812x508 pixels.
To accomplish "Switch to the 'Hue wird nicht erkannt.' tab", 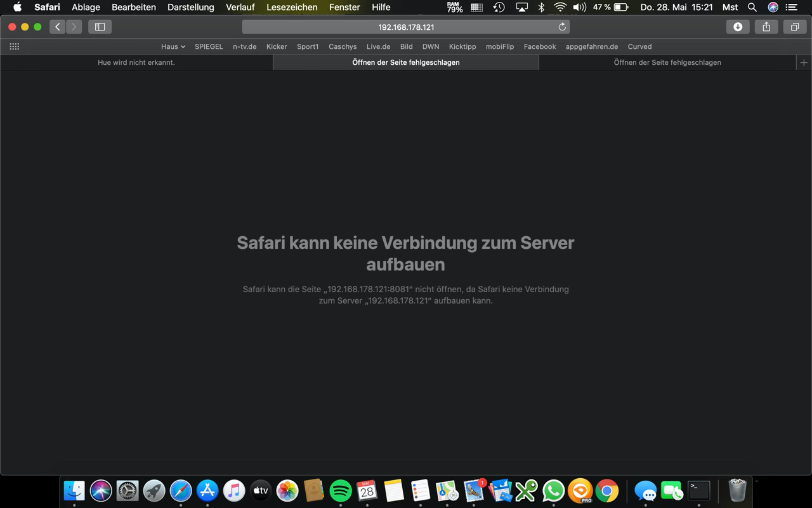I will pyautogui.click(x=136, y=62).
